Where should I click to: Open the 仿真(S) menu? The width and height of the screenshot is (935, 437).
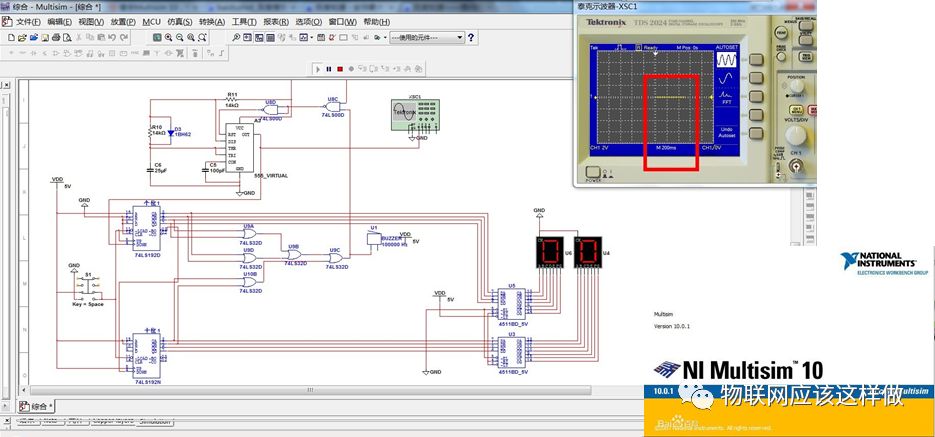point(179,22)
